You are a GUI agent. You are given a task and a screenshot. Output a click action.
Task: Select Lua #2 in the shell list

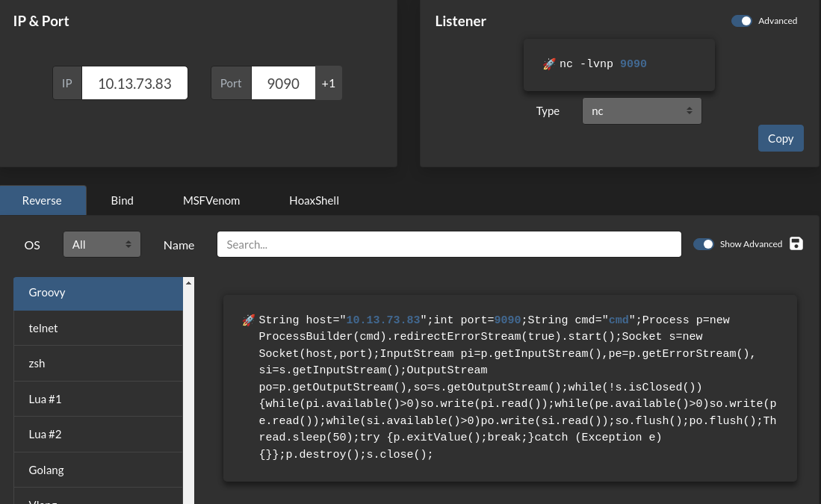(99, 435)
